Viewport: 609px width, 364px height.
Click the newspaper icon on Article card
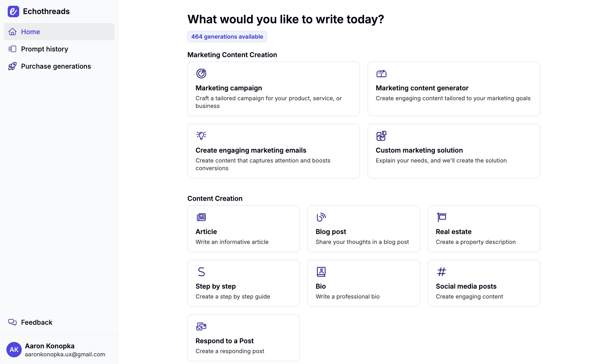click(201, 217)
